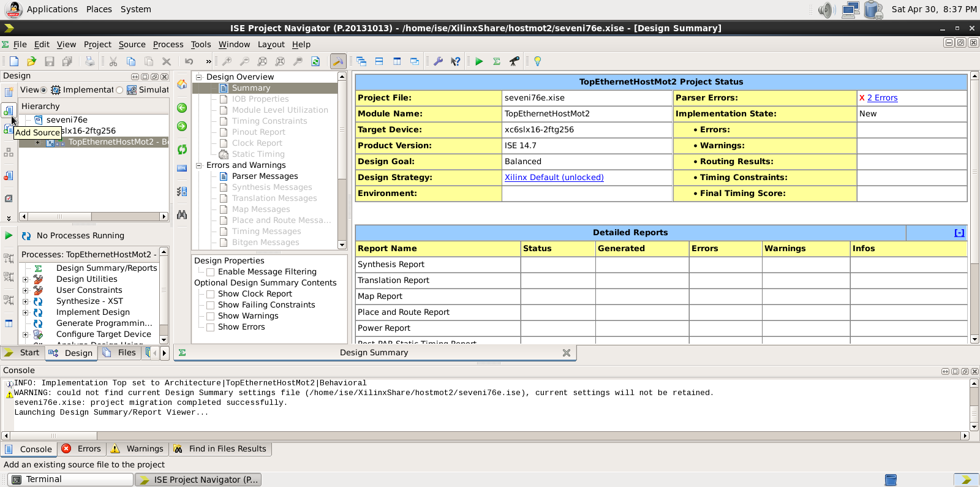Screen dimensions: 980x487
Task: Switch to the Warnings tab in console
Action: (137, 449)
